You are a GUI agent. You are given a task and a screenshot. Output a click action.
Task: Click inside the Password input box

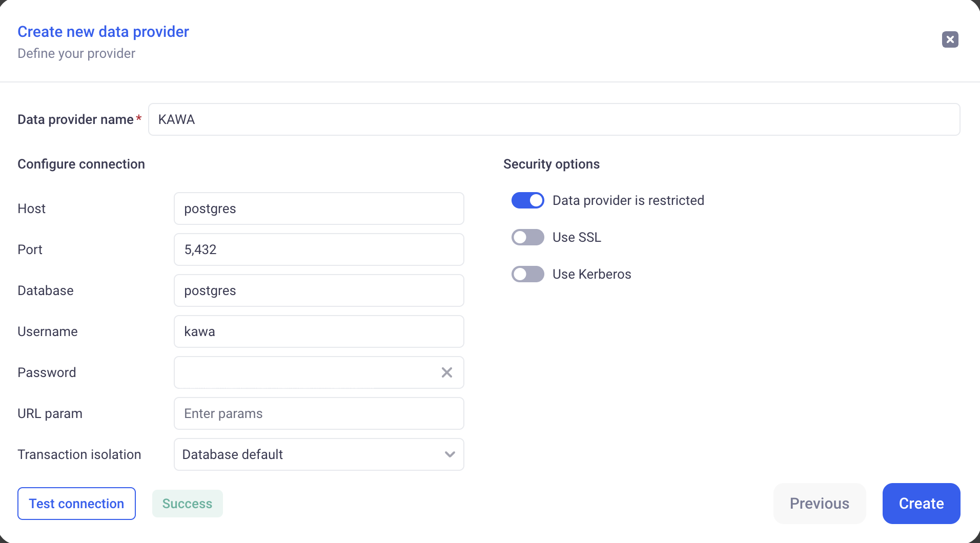click(x=305, y=372)
